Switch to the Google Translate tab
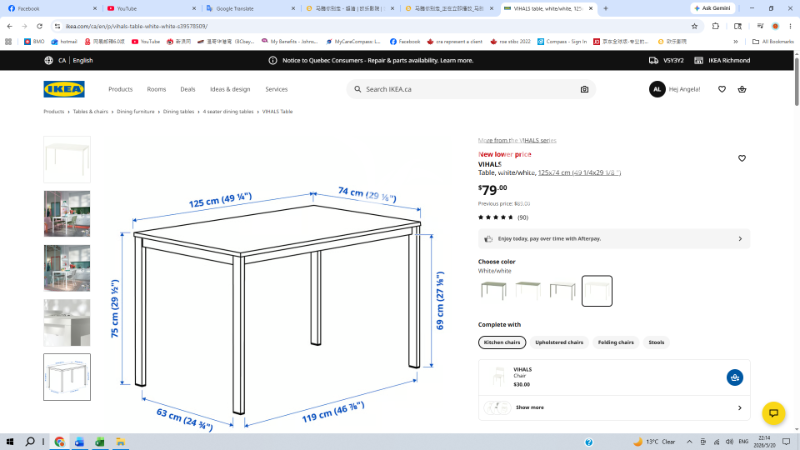Viewport: 800px width, 450px height. (250, 8)
